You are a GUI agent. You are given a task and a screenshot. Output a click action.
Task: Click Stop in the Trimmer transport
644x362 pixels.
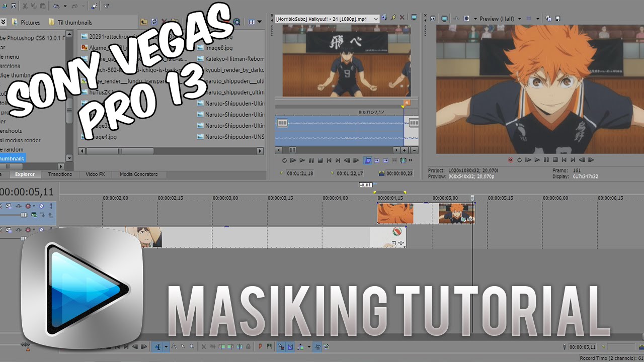tap(320, 160)
